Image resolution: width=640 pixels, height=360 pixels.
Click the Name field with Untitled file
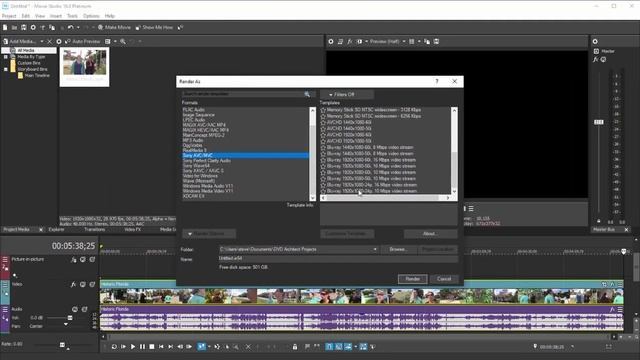[338, 258]
